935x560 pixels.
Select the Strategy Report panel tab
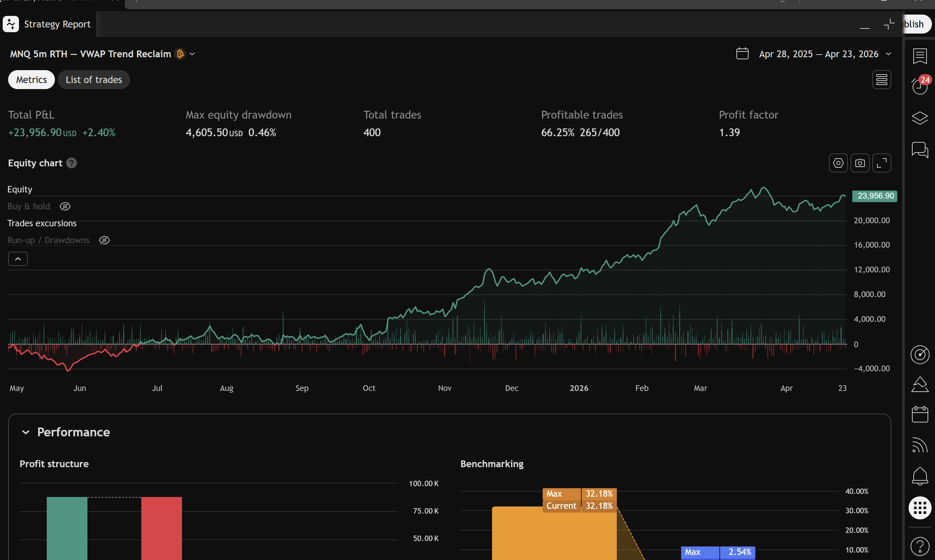click(48, 24)
